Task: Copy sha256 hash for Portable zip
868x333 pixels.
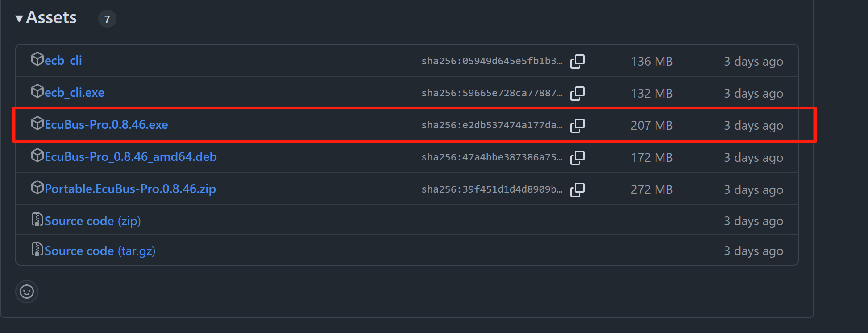Action: (577, 189)
